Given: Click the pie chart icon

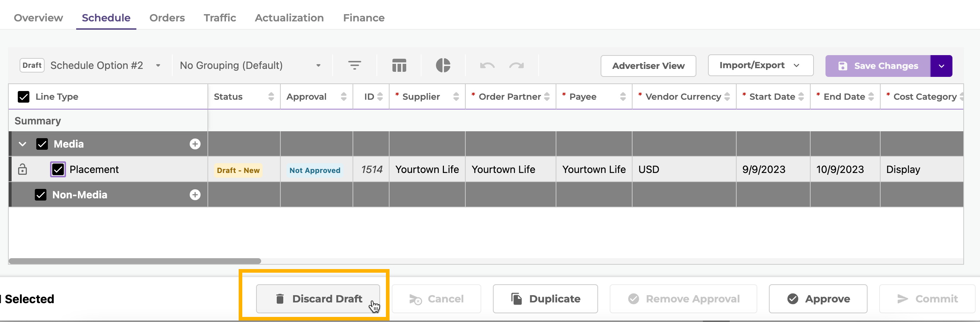Looking at the screenshot, I should (x=443, y=65).
